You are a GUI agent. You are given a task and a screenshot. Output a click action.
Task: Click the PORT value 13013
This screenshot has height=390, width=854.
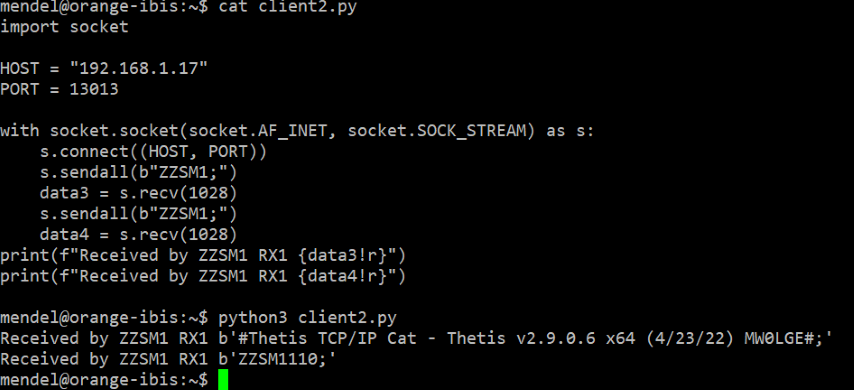click(x=94, y=89)
